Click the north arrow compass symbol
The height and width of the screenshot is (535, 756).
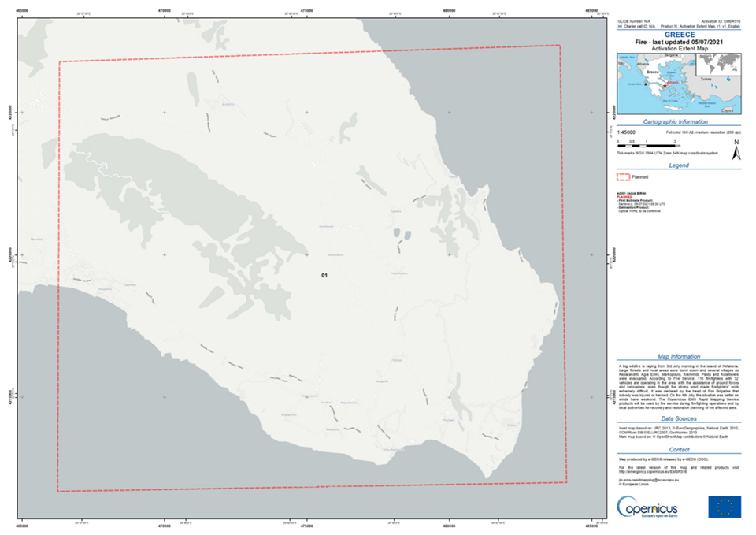pyautogui.click(x=736, y=153)
